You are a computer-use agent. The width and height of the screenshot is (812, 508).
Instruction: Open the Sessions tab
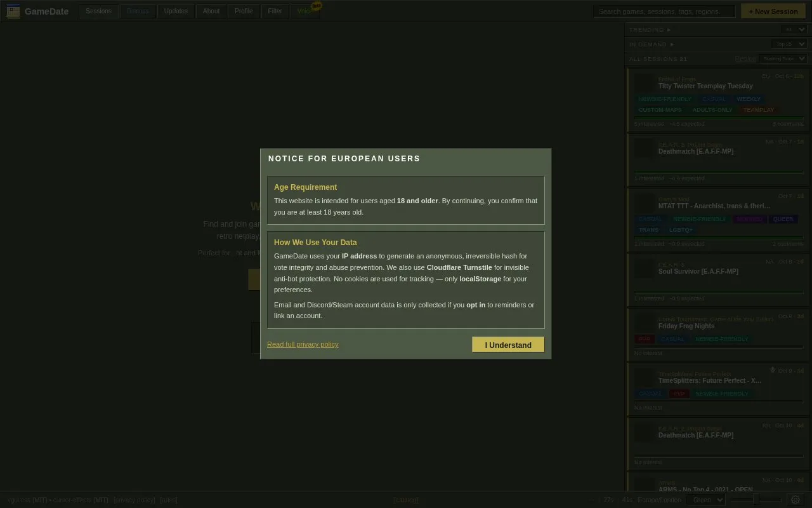point(98,11)
